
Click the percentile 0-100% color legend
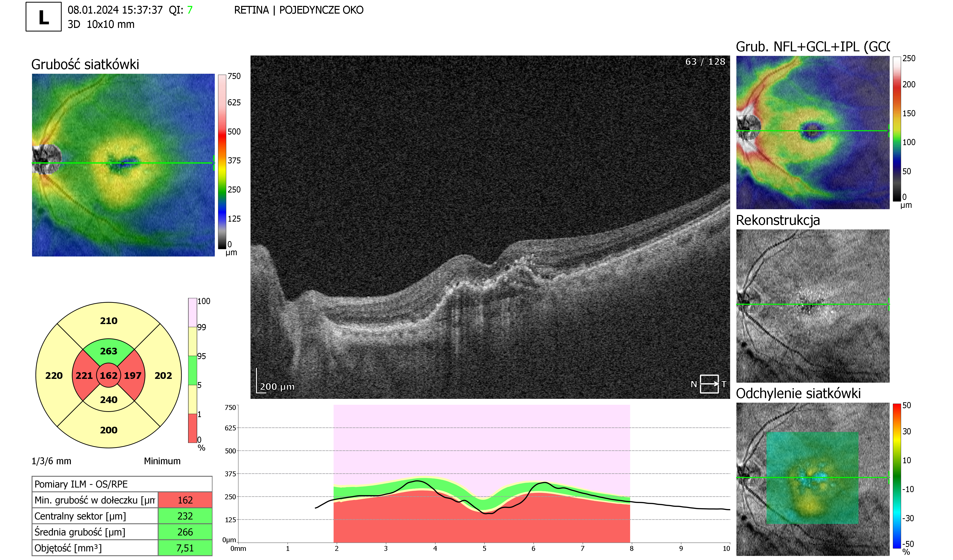point(193,370)
